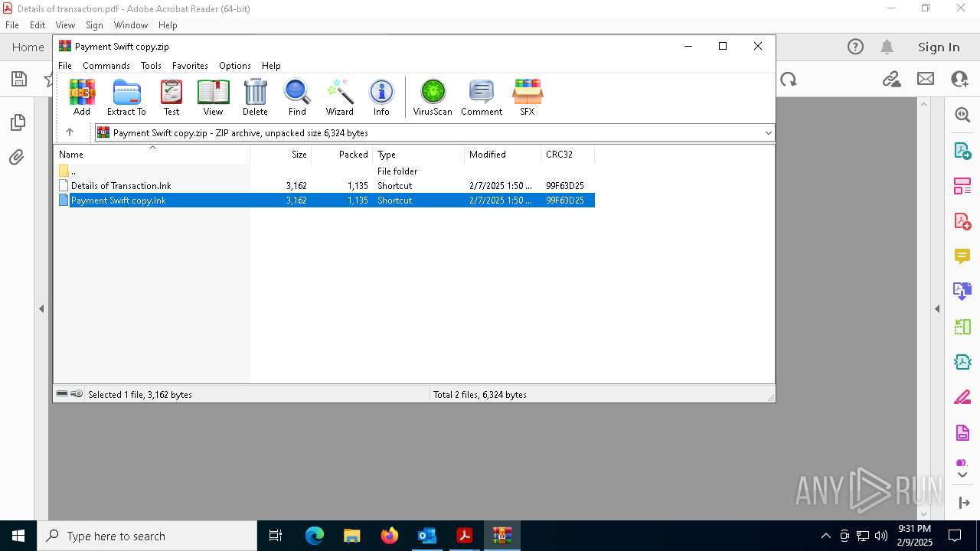
Task: Select Payment Swift copy.lnk file
Action: [325, 201]
